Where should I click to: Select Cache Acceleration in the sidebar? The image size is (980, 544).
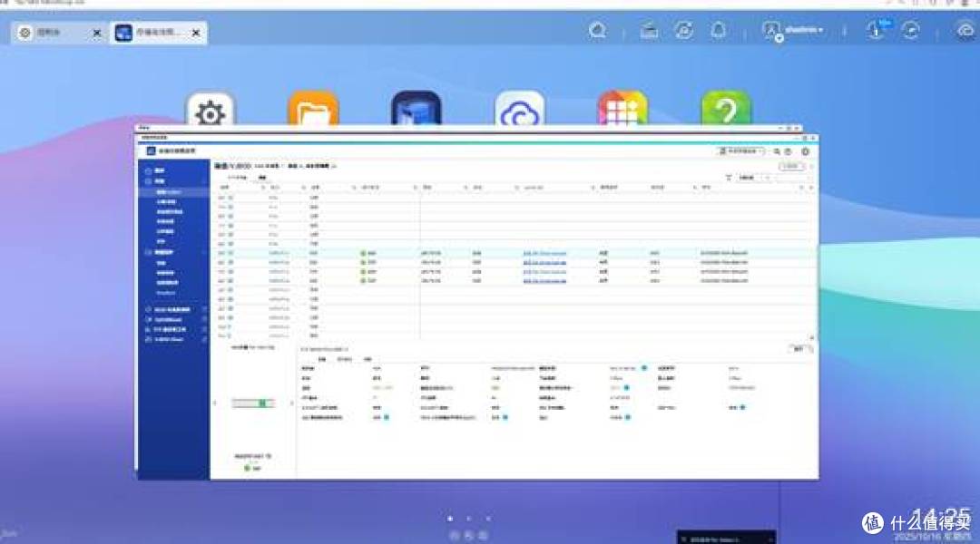[x=170, y=212]
